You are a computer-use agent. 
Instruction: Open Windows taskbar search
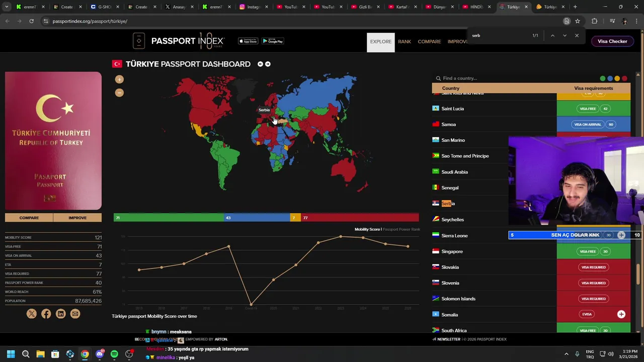tap(26, 354)
